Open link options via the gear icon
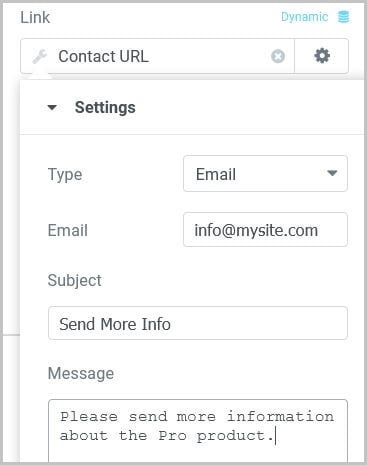The image size is (367, 465). tap(322, 56)
